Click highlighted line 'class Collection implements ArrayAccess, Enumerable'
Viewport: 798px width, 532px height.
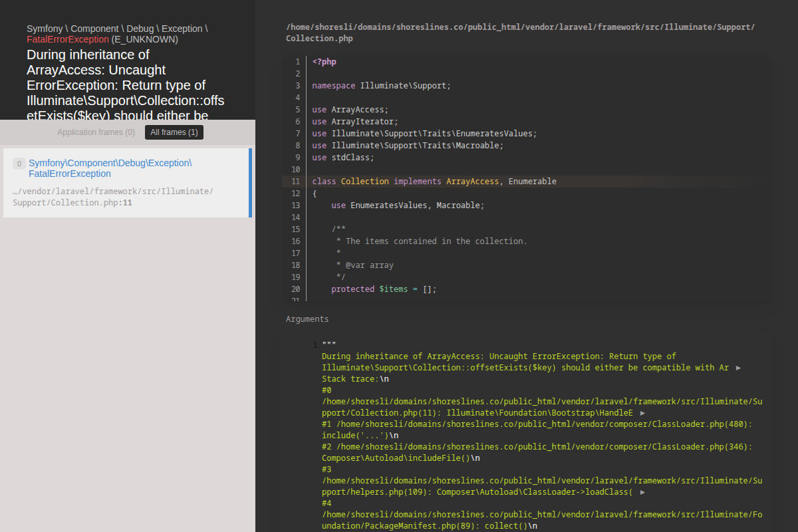pyautogui.click(x=435, y=182)
